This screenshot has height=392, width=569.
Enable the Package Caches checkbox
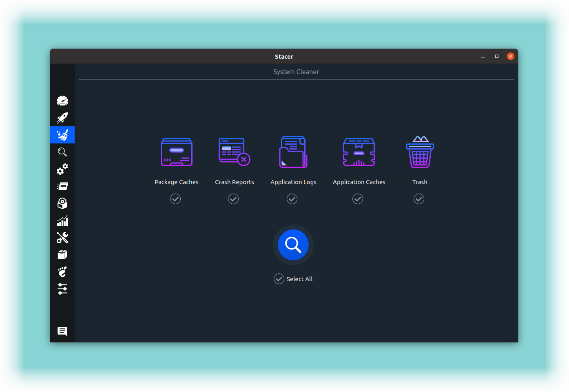175,199
